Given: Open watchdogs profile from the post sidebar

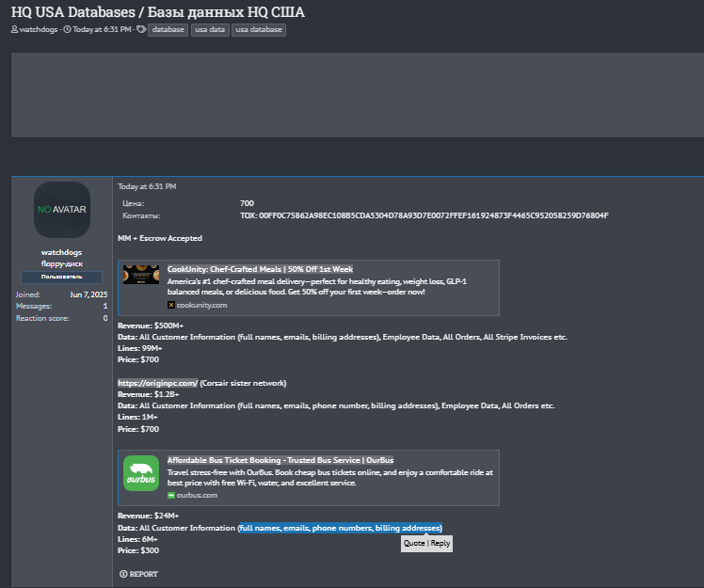Looking at the screenshot, I should [62, 252].
